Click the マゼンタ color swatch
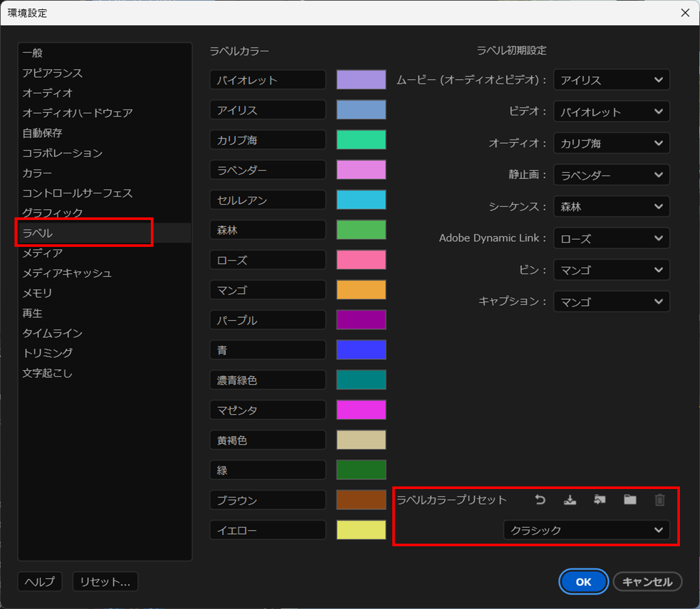The height and width of the screenshot is (609, 700). 361,410
